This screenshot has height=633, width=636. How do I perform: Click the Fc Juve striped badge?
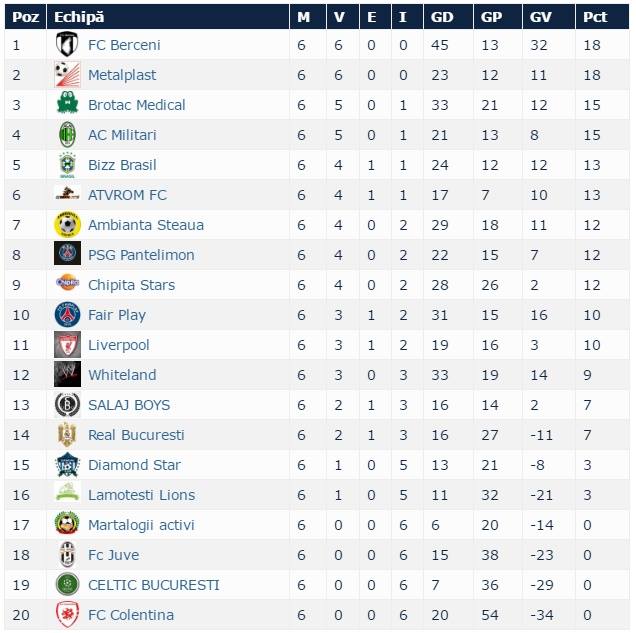pos(67,554)
